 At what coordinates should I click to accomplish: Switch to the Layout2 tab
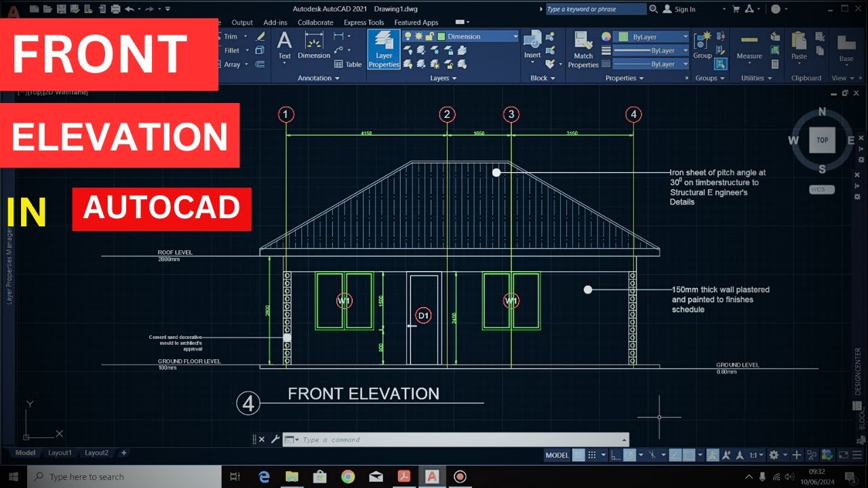96,453
